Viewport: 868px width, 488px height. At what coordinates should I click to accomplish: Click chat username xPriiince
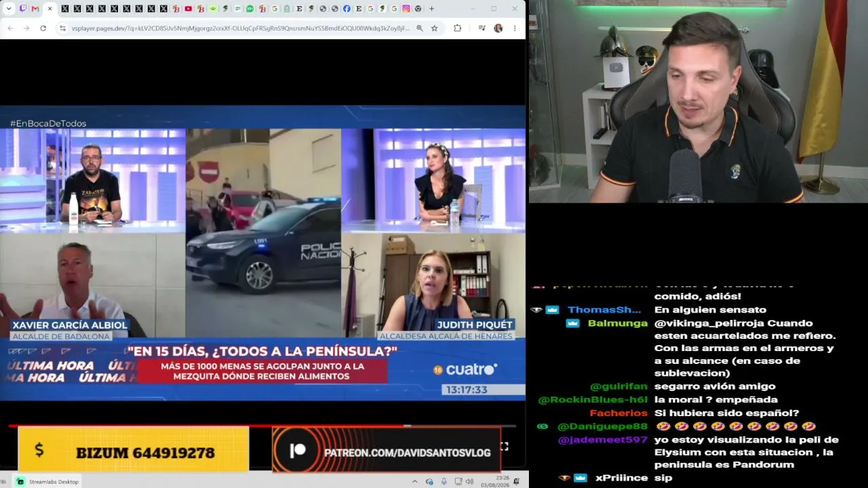tap(622, 478)
